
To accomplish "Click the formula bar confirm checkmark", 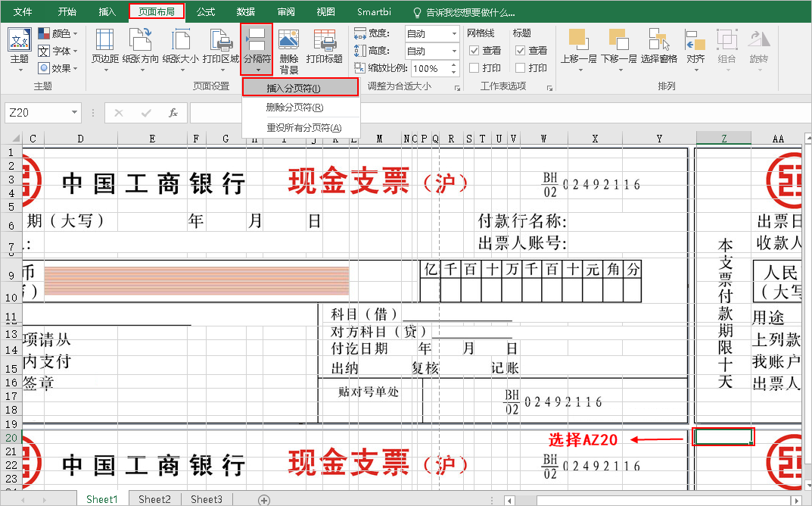I will pos(146,113).
